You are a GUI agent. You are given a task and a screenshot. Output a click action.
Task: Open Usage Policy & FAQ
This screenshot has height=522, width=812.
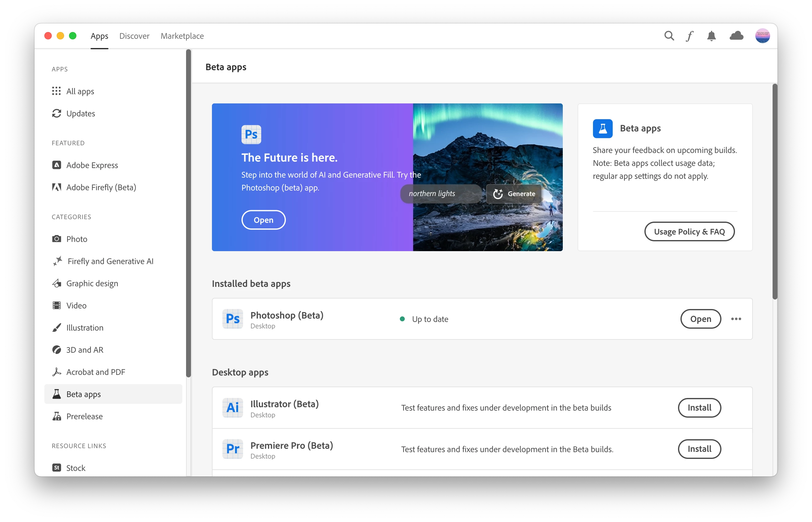tap(689, 232)
